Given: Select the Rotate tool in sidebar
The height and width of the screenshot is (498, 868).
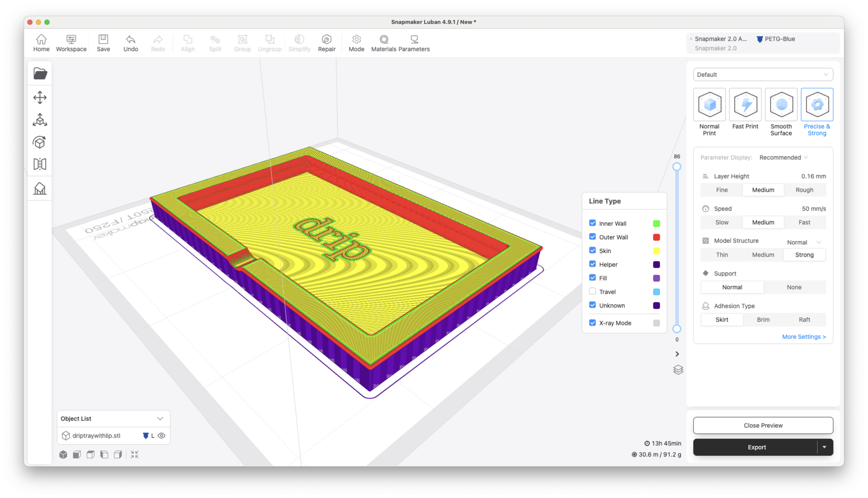Looking at the screenshot, I should coord(40,142).
